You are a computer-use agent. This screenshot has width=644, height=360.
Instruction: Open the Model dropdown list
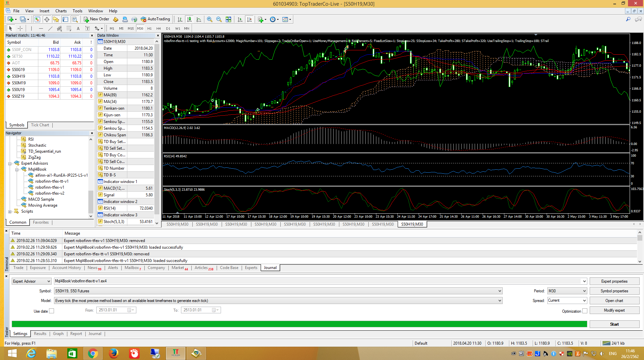tap(499, 301)
